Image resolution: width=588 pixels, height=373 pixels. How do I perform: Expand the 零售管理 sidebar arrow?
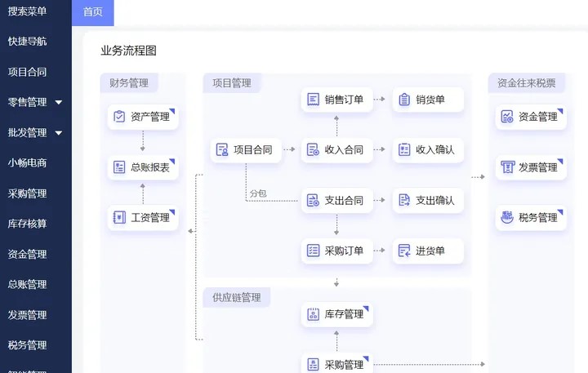59,103
